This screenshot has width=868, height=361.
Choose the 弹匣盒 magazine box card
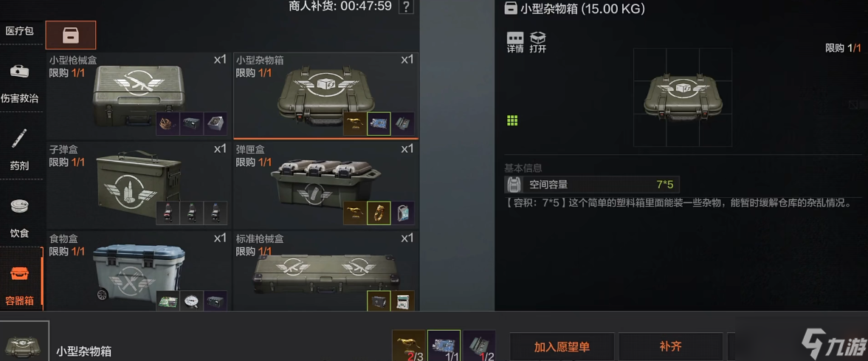click(325, 185)
